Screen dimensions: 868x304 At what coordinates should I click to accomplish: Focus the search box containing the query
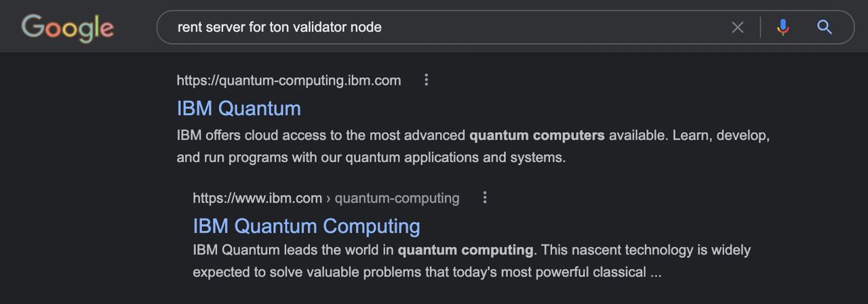[x=441, y=27]
